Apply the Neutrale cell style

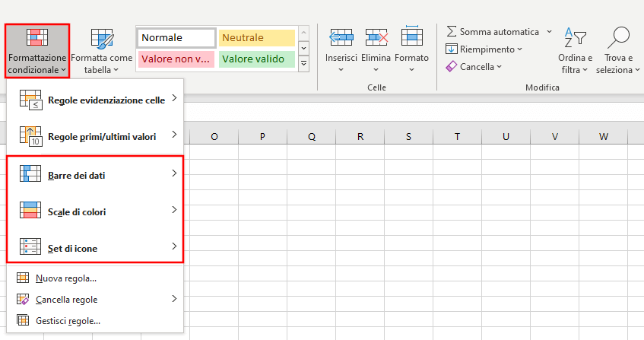257,38
